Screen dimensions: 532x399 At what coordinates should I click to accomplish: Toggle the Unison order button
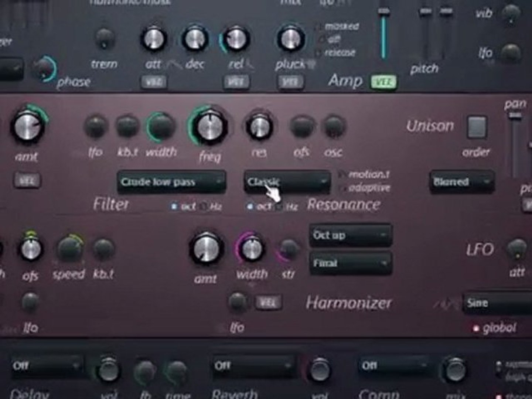point(477,127)
